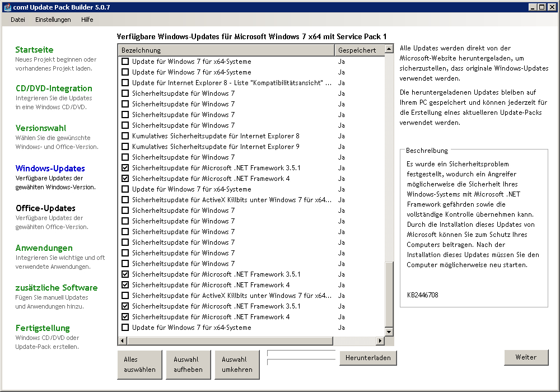Screen dimensions: 560x392
Task: Sort by the Bezeichnung column header
Action: (x=226, y=50)
